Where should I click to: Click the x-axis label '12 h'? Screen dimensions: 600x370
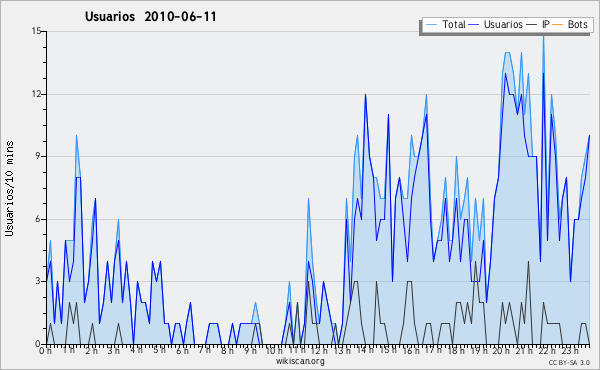click(320, 350)
